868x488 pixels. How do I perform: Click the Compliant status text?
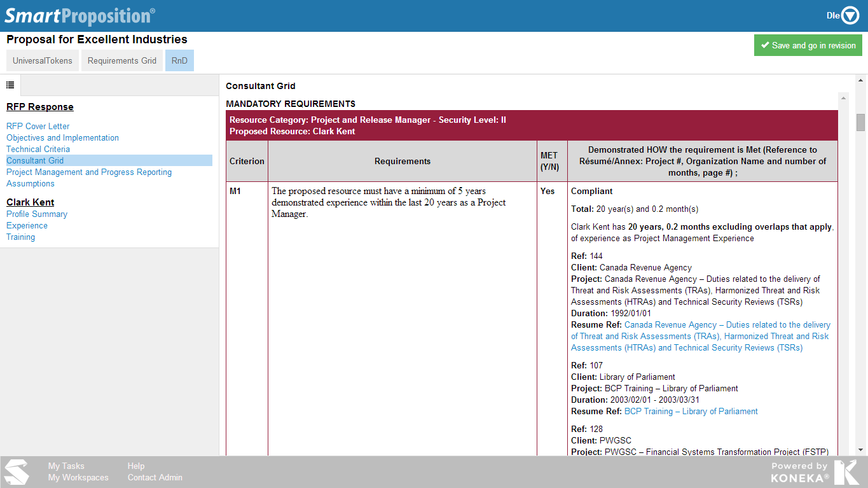(592, 191)
